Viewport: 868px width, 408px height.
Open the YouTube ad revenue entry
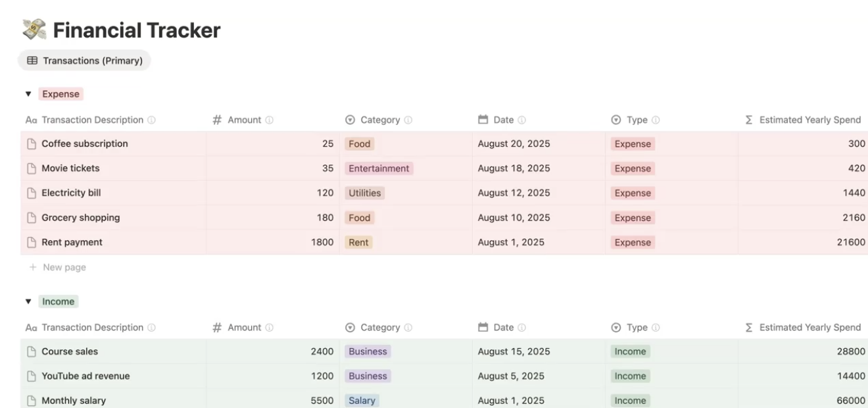(x=85, y=376)
